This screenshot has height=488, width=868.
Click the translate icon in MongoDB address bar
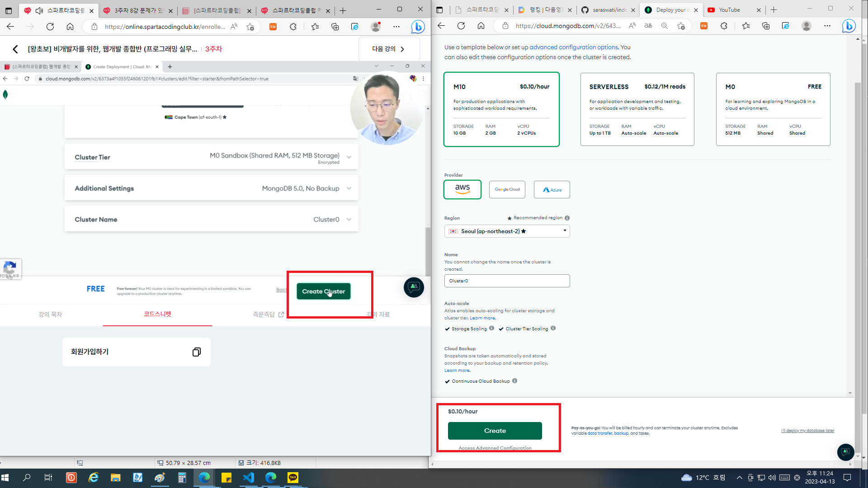(x=648, y=26)
